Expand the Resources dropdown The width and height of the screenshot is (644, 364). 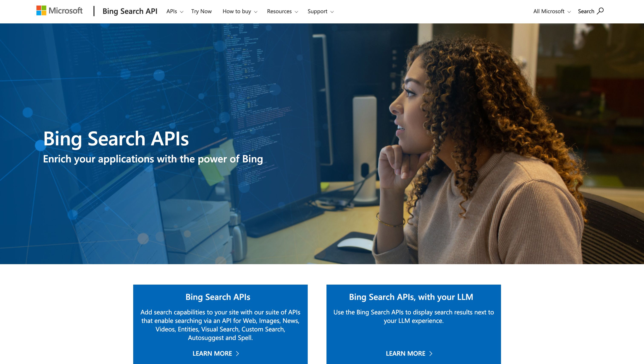click(283, 11)
